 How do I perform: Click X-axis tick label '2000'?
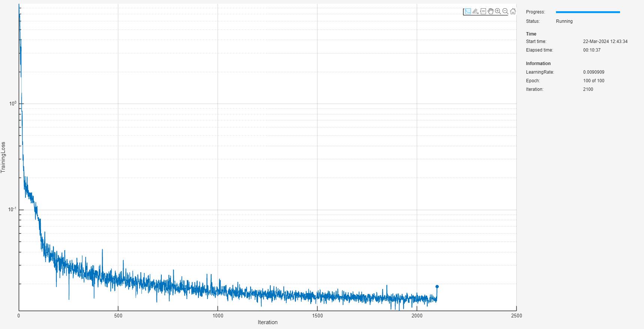point(417,316)
